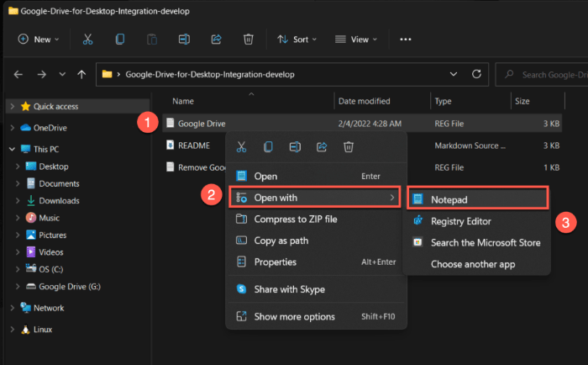Expand the Network tree node
588x365 pixels.
pos(13,308)
